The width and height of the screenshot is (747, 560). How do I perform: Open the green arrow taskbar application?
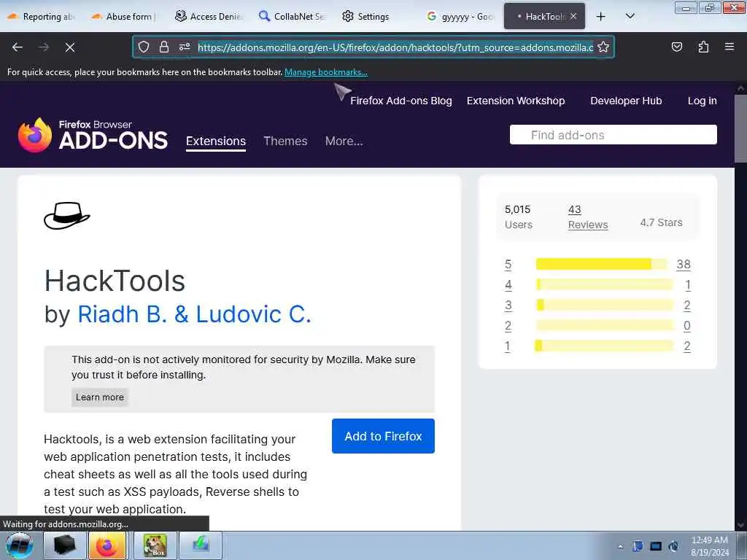pyautogui.click(x=201, y=545)
